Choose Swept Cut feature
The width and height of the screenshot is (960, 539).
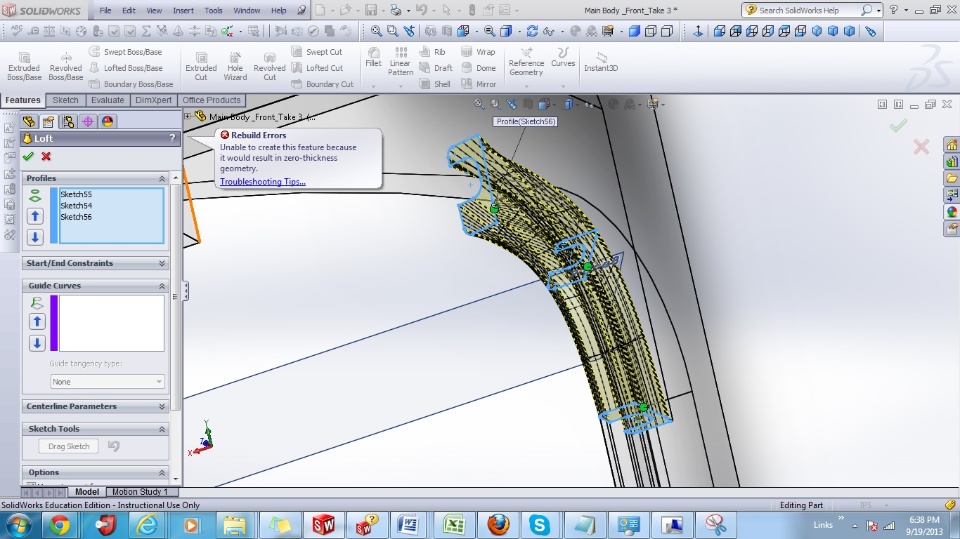[317, 52]
